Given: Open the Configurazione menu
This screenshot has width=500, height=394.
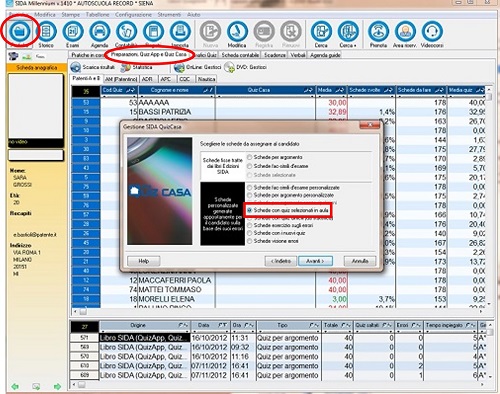Looking at the screenshot, I should coord(133,15).
